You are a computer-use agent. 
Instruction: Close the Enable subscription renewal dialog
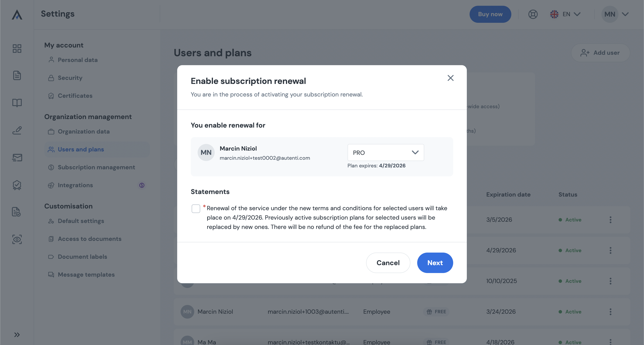click(x=450, y=78)
